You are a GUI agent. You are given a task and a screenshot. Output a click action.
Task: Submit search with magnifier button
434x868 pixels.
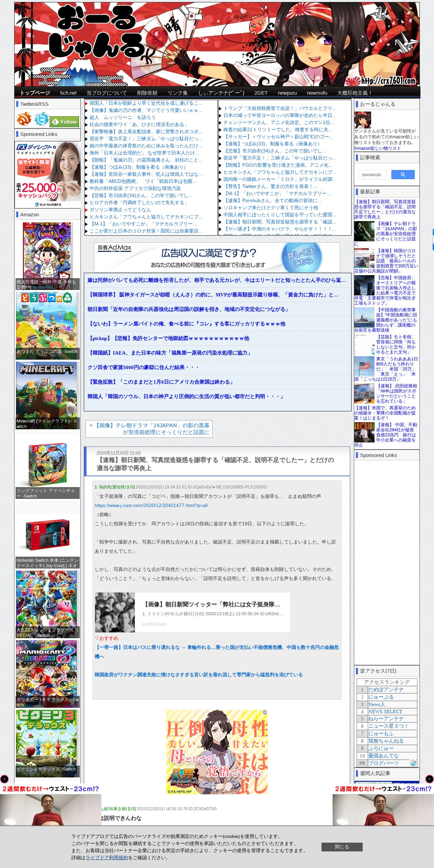[403, 174]
